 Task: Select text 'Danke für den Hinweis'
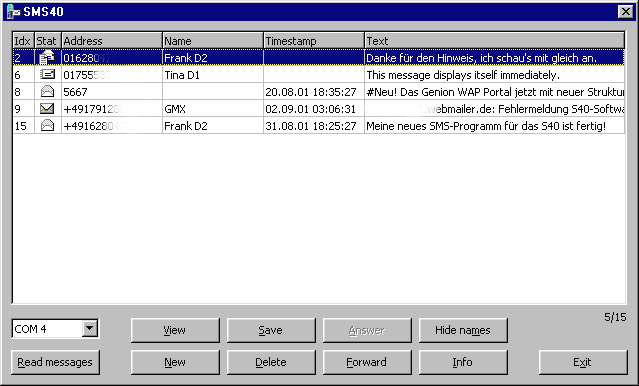click(x=421, y=58)
